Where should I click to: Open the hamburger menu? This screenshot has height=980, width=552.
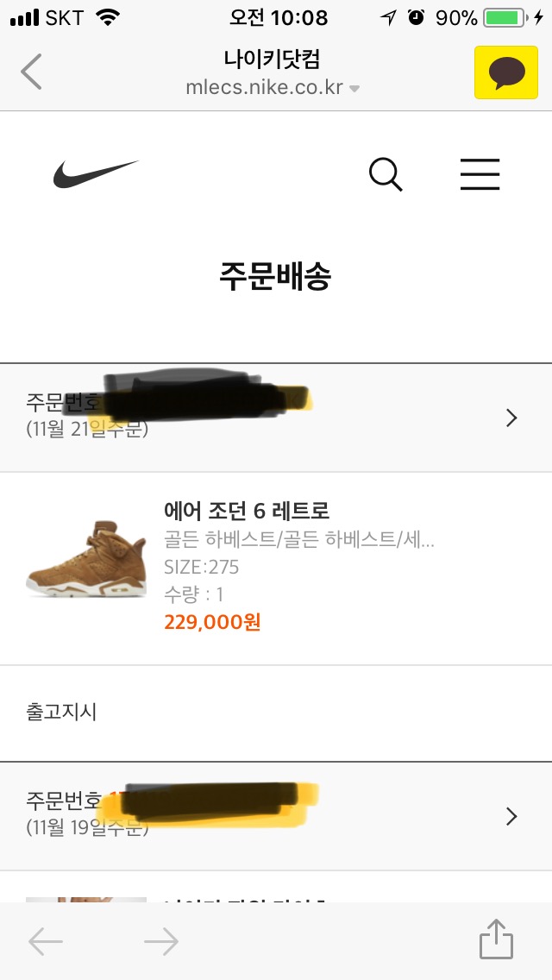[480, 174]
